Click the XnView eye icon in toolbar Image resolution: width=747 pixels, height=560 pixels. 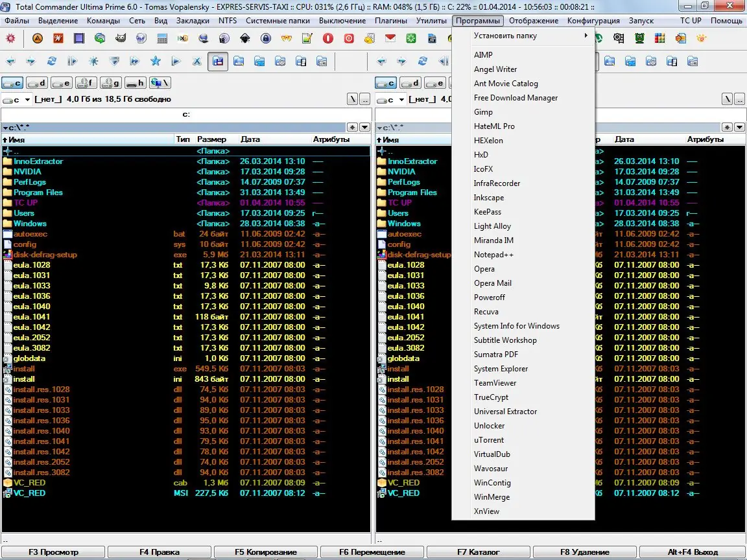coord(701,38)
